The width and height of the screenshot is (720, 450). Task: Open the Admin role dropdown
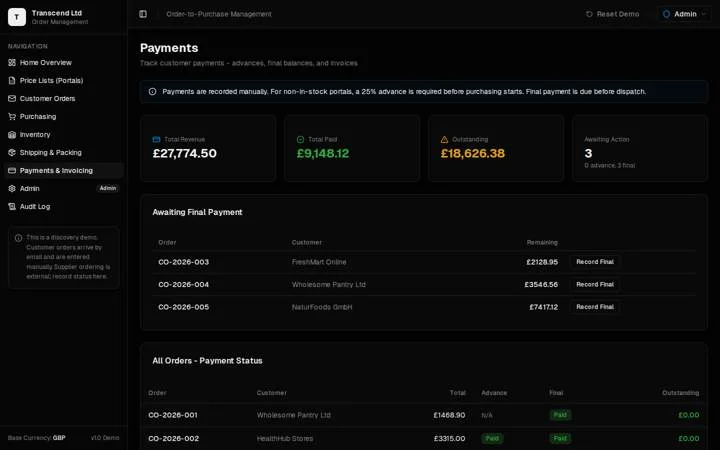tap(684, 14)
